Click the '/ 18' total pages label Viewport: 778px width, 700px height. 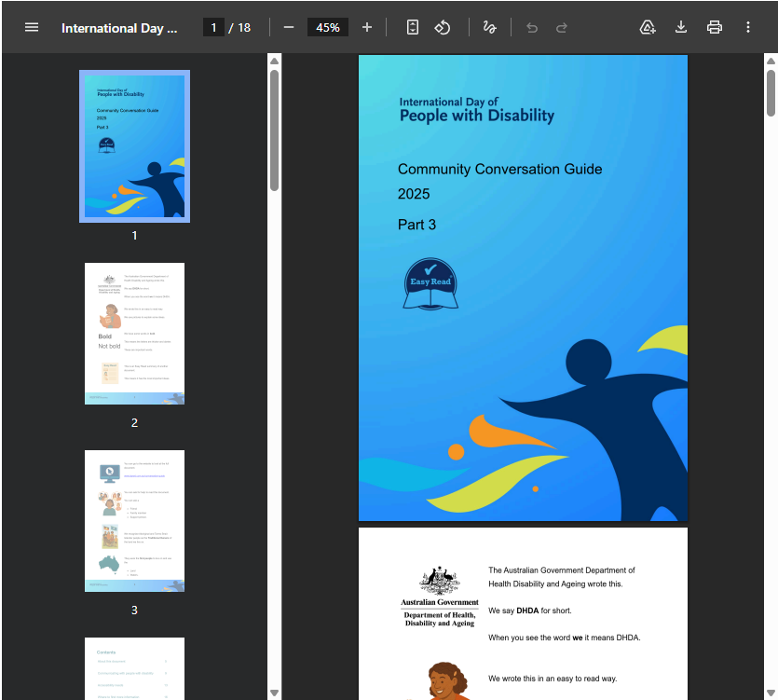click(239, 27)
